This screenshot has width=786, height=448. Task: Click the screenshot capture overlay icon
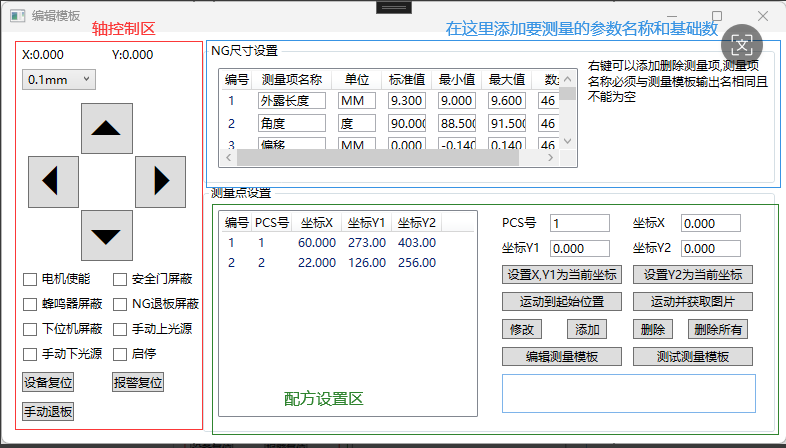[741, 44]
